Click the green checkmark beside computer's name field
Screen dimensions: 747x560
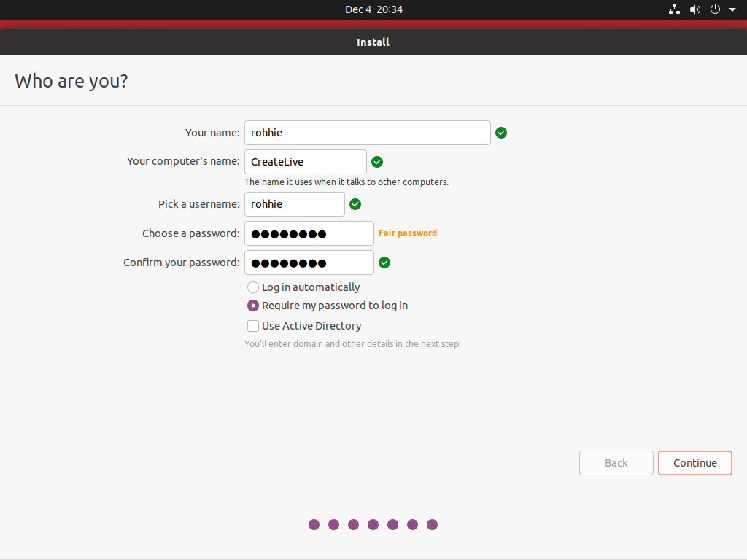point(377,162)
